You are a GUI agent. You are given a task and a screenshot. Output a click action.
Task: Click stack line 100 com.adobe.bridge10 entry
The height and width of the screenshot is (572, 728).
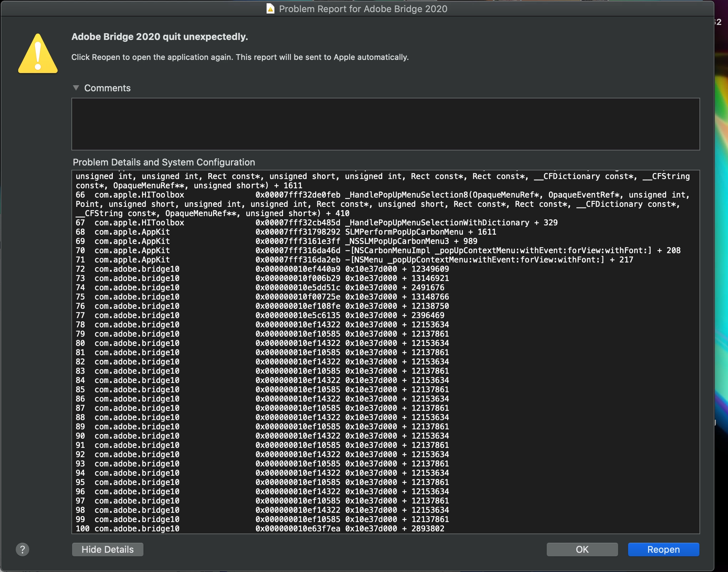[137, 528]
